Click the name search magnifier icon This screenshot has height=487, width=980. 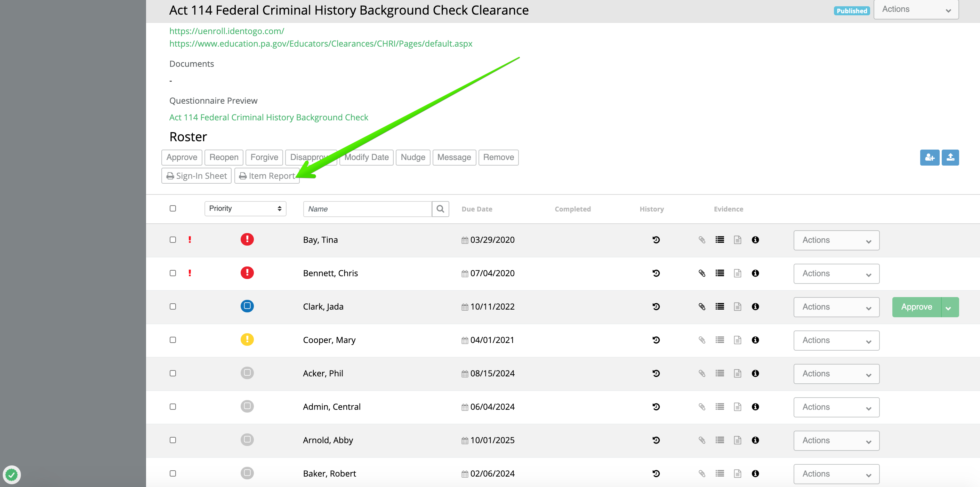click(x=440, y=209)
